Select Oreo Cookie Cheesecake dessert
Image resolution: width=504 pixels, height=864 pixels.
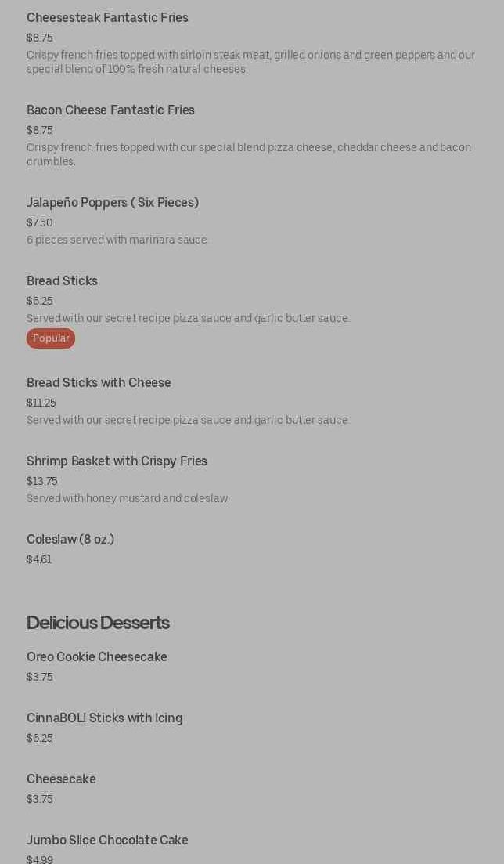pyautogui.click(x=96, y=657)
